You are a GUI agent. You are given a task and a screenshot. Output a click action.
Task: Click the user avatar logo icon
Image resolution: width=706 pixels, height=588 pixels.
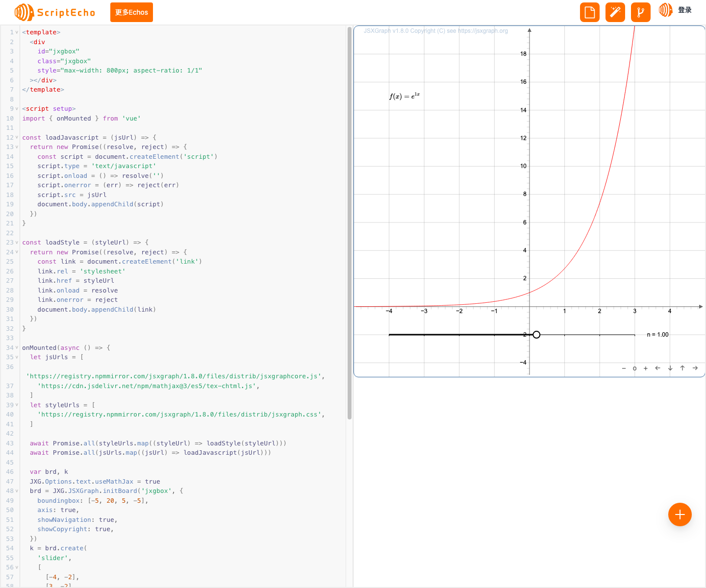(666, 10)
